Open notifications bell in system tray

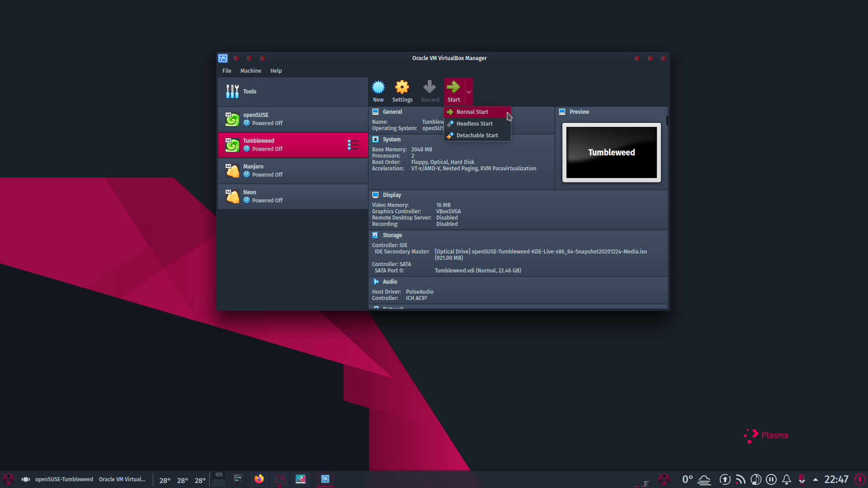point(787,479)
